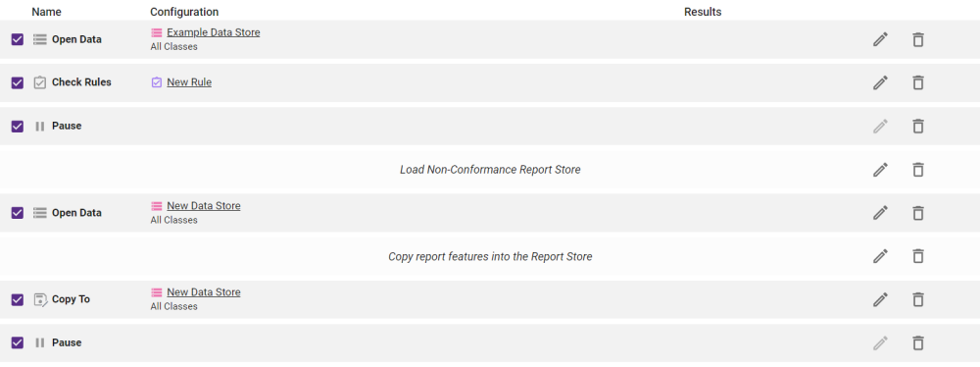Delete the Check Rules task
This screenshot has width=980, height=367.
pyautogui.click(x=917, y=82)
